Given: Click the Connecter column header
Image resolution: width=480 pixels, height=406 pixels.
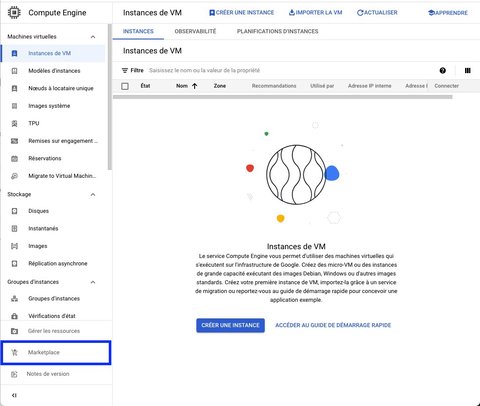Looking at the screenshot, I should (447, 86).
